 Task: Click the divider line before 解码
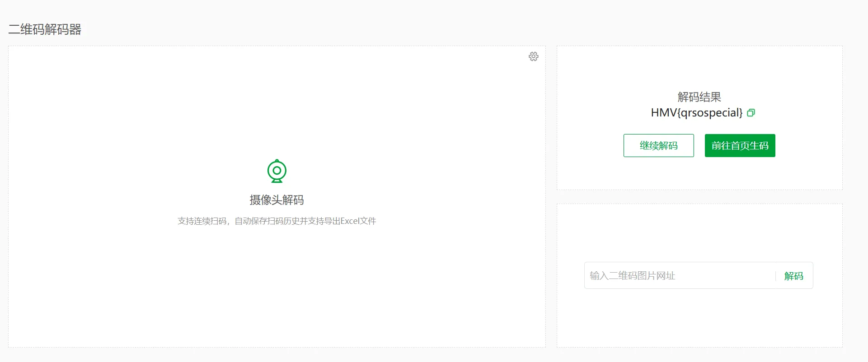point(776,276)
